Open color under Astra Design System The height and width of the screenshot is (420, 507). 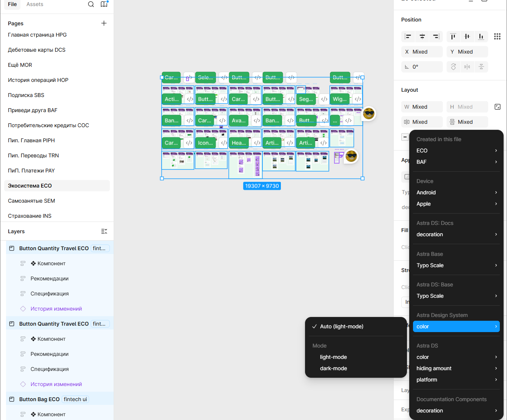tap(456, 326)
